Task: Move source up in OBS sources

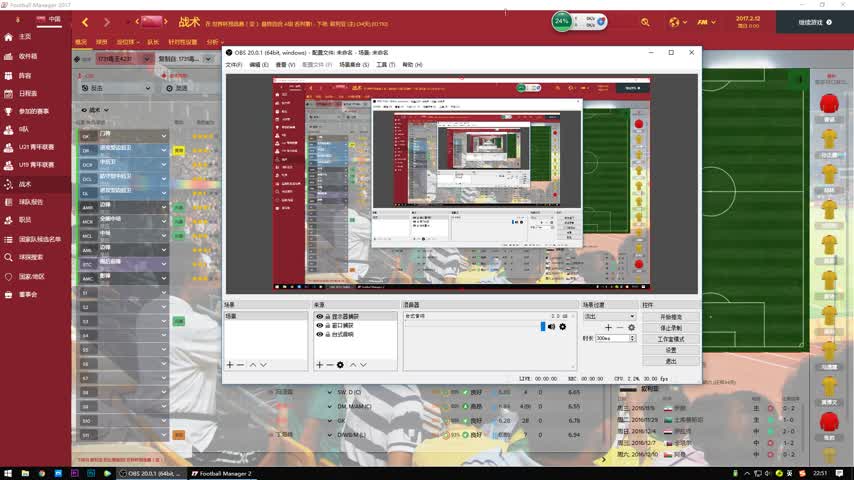Action: (x=353, y=364)
